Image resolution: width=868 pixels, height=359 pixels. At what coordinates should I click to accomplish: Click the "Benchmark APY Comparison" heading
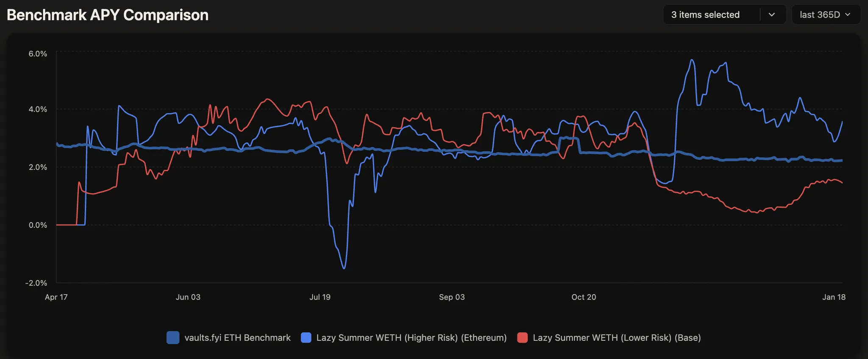coord(108,15)
